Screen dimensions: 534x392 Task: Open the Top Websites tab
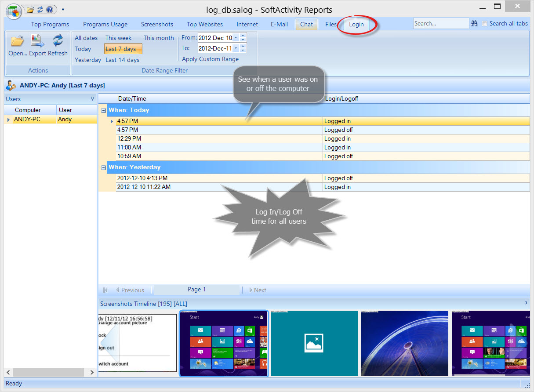click(x=205, y=24)
